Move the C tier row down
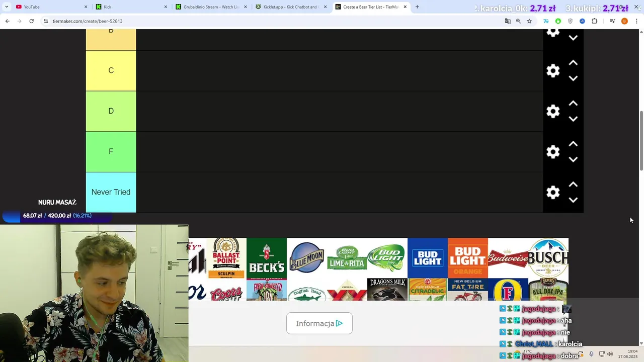Image resolution: width=644 pixels, height=362 pixels. pos(573,78)
